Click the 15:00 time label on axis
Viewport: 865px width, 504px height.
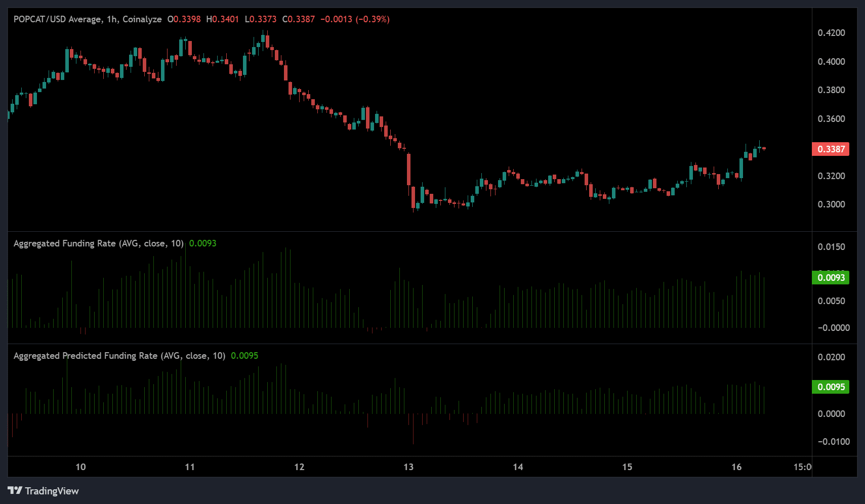[802, 467]
